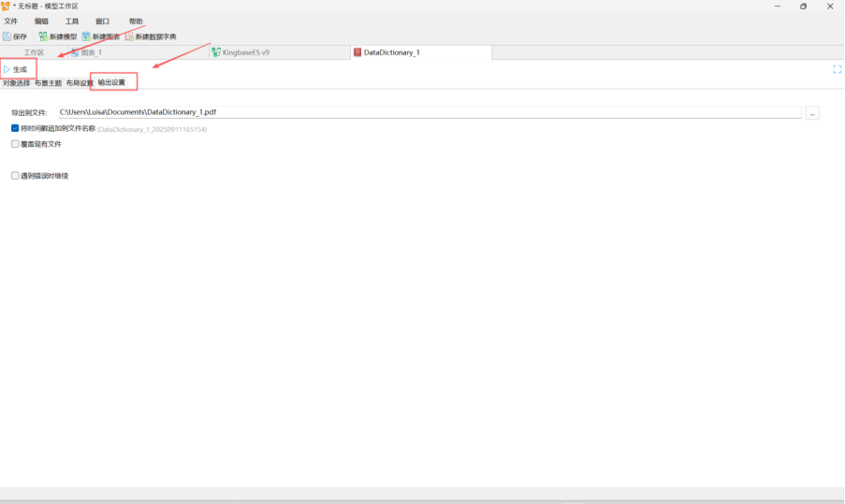
Task: Switch to the KingbaseES v9 tab
Action: [x=245, y=52]
